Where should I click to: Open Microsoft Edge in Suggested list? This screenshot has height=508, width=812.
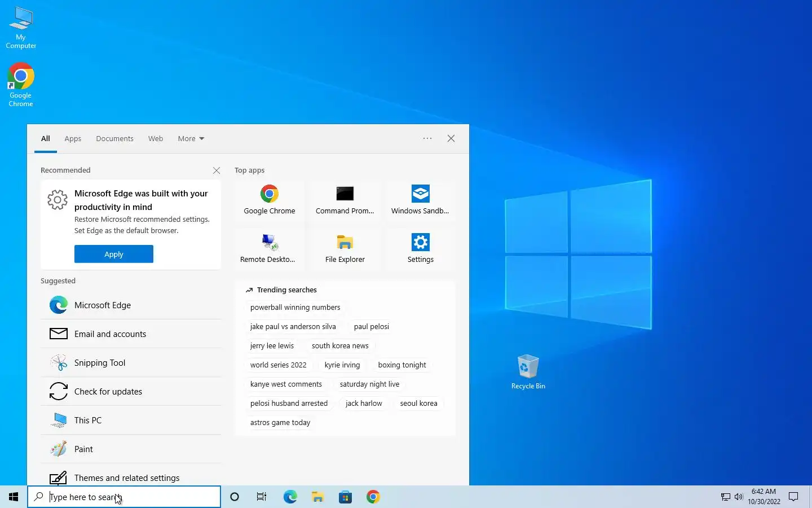131,305
